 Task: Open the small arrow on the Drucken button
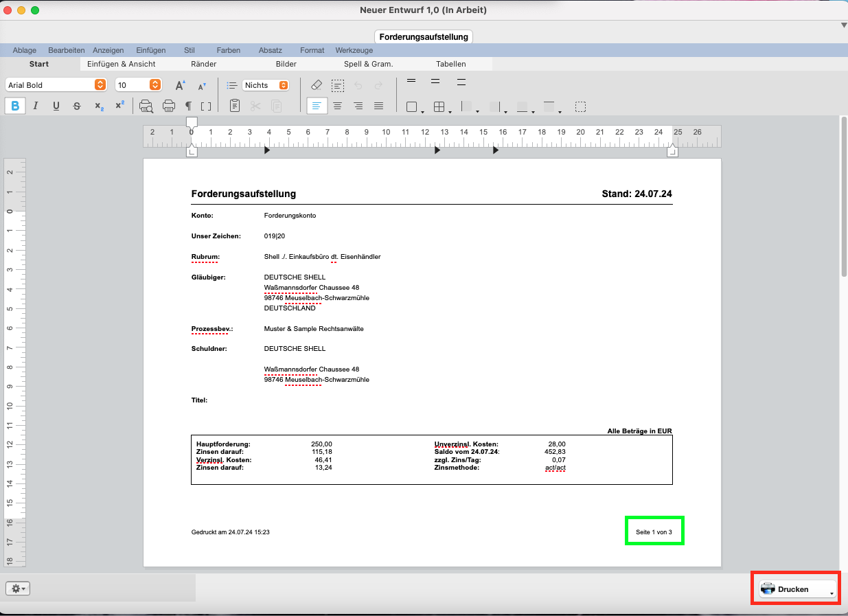(x=832, y=593)
